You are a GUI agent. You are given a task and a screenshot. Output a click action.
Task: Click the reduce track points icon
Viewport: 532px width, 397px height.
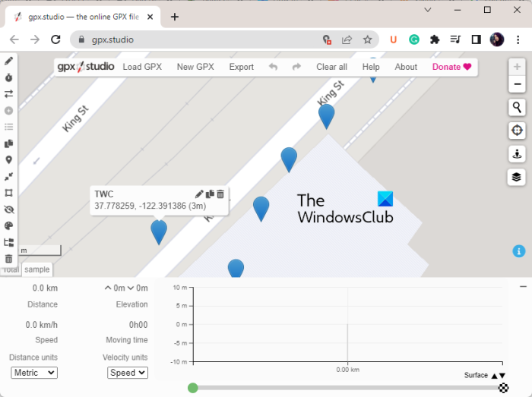coord(9,176)
